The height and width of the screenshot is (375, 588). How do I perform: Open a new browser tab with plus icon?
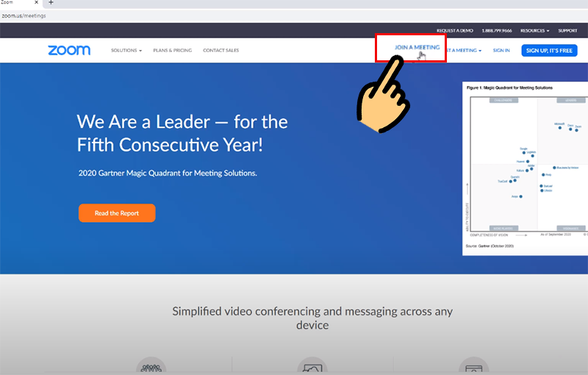[x=51, y=3]
